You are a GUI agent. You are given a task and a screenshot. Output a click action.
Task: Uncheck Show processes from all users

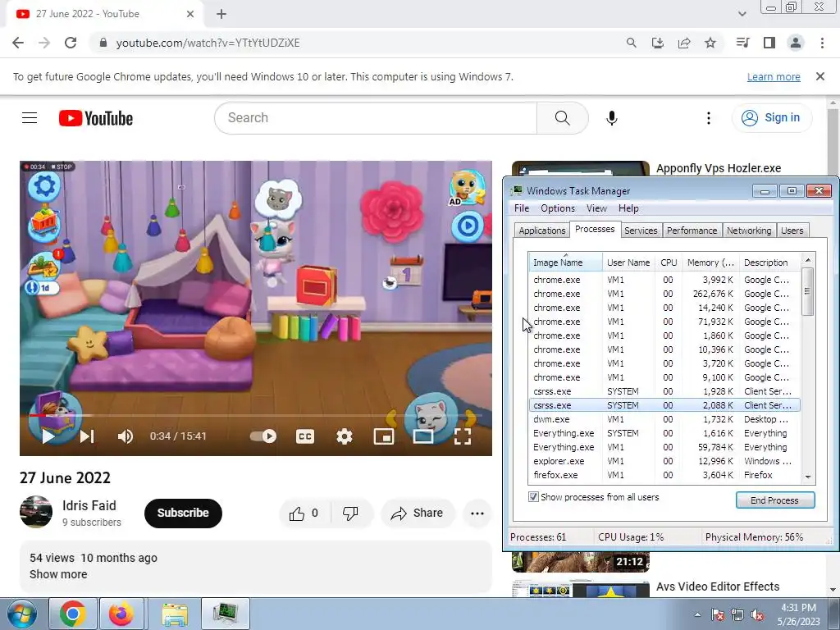point(533,496)
